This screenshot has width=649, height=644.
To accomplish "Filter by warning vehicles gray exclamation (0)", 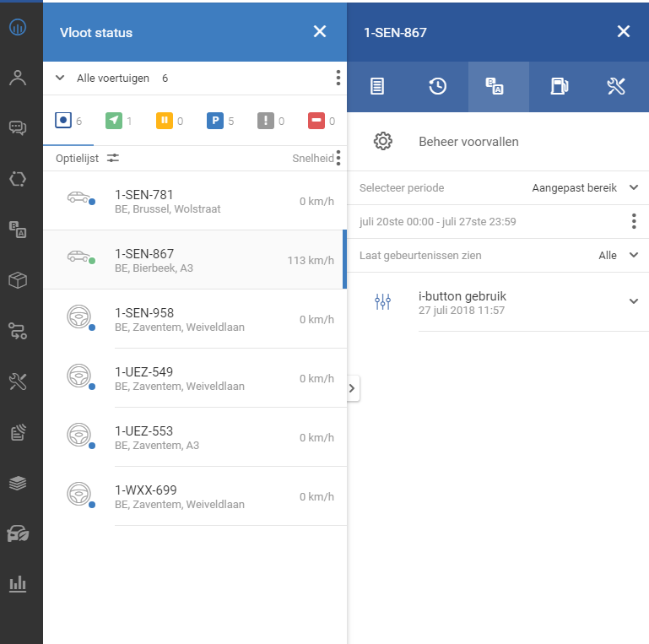I will 271,121.
